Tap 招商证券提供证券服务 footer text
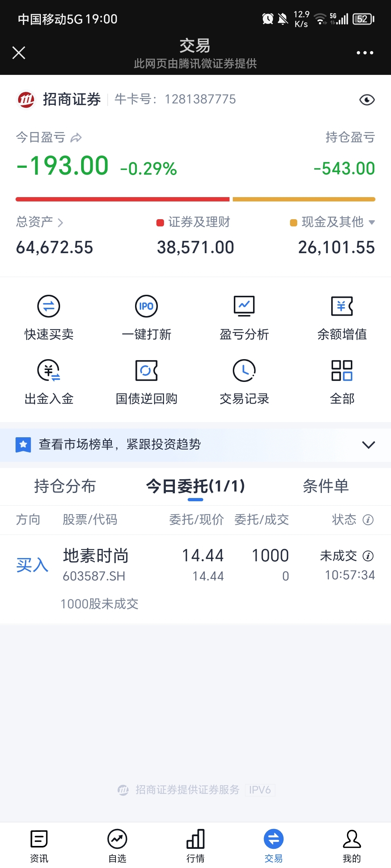 coord(188,790)
